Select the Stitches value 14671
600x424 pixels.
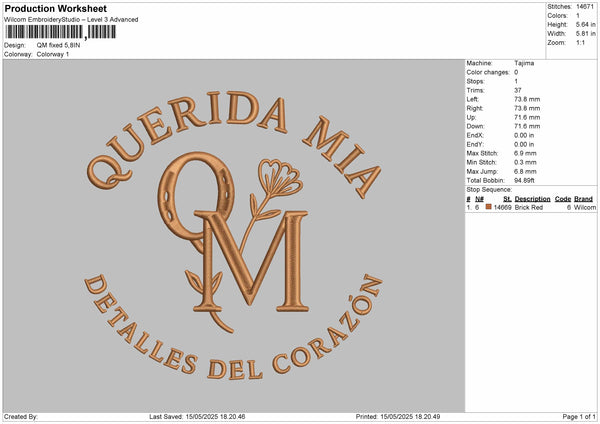[x=585, y=7]
